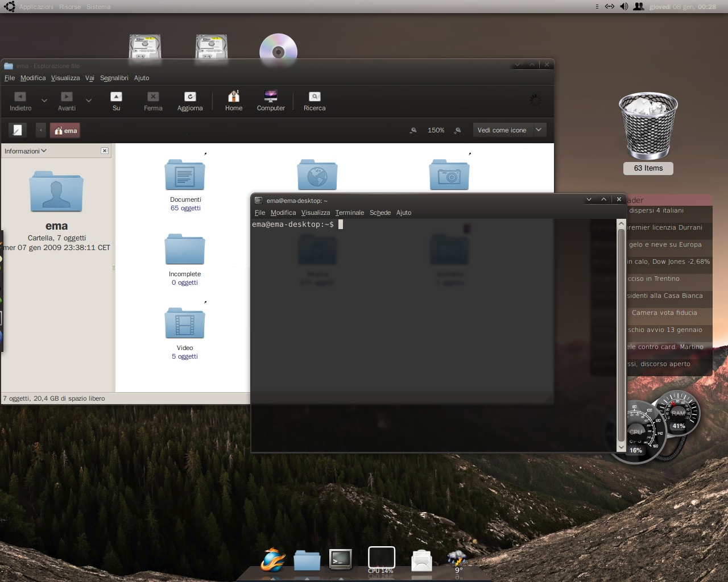
Task: Open the 'gelo e neve su Europa' headline
Action: [665, 244]
